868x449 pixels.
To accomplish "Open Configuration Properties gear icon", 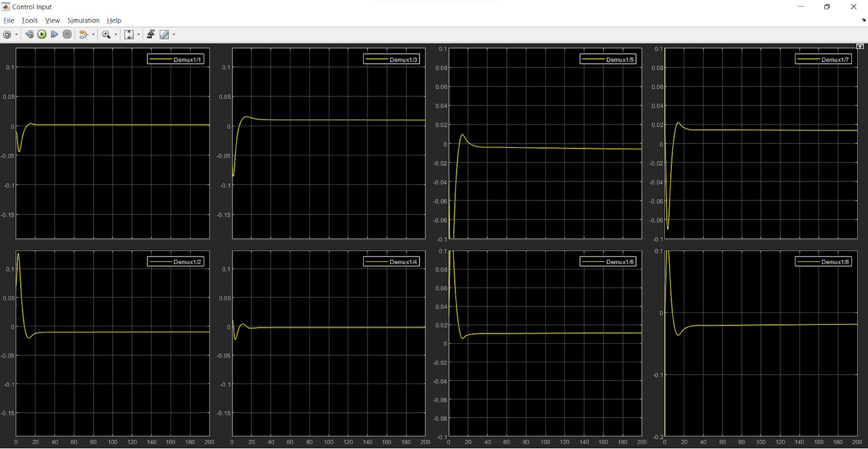I will pos(7,35).
